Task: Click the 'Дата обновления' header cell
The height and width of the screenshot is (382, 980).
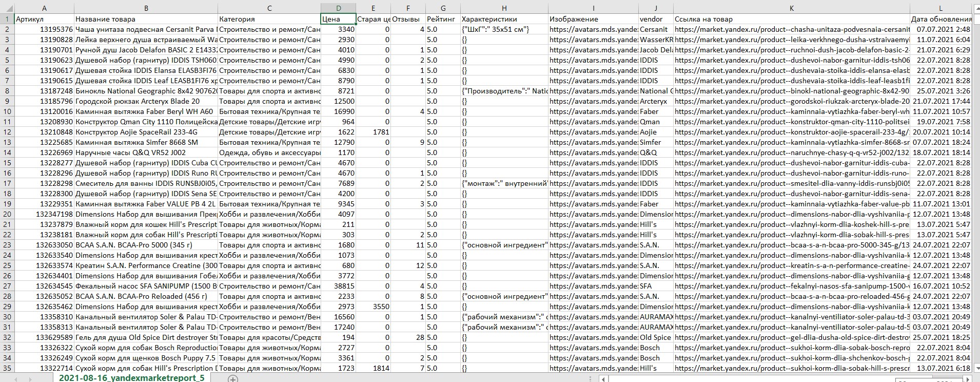Action: pyautogui.click(x=941, y=19)
